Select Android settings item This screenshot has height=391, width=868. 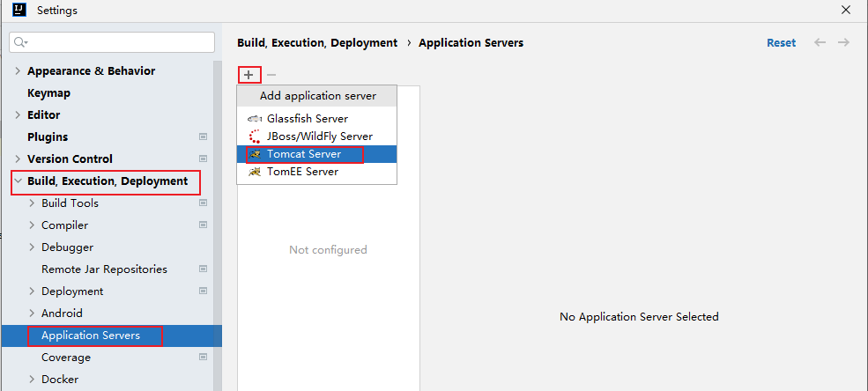click(62, 313)
